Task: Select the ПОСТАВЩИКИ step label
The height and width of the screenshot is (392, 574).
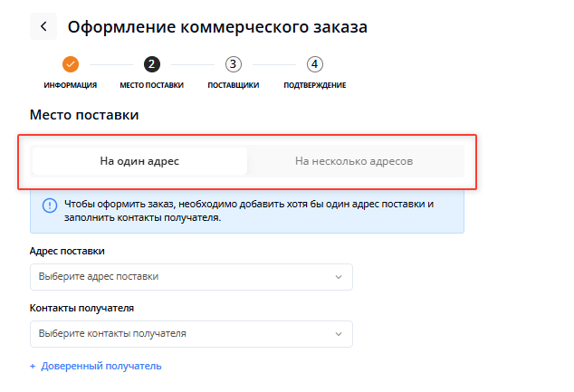Action: point(234,85)
